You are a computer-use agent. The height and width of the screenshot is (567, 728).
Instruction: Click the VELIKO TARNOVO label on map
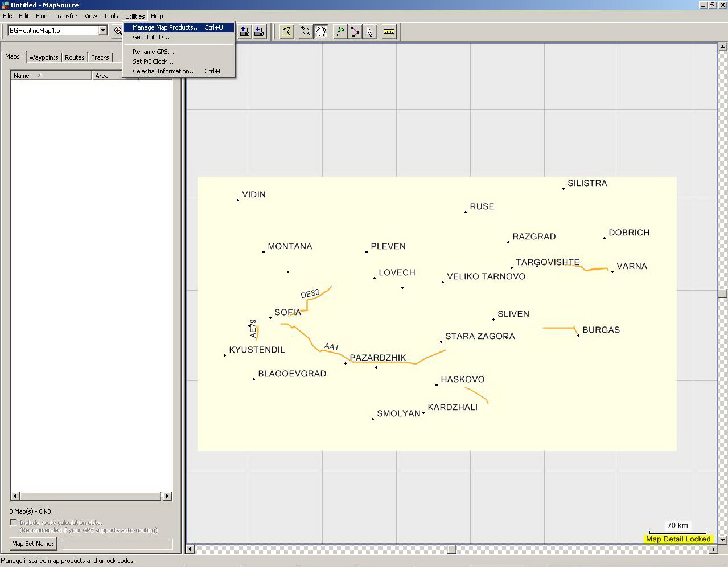click(486, 276)
